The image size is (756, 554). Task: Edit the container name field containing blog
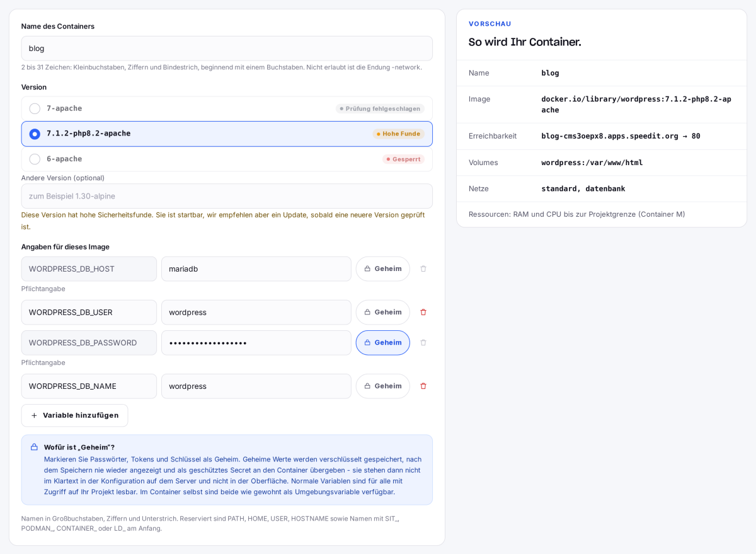227,48
